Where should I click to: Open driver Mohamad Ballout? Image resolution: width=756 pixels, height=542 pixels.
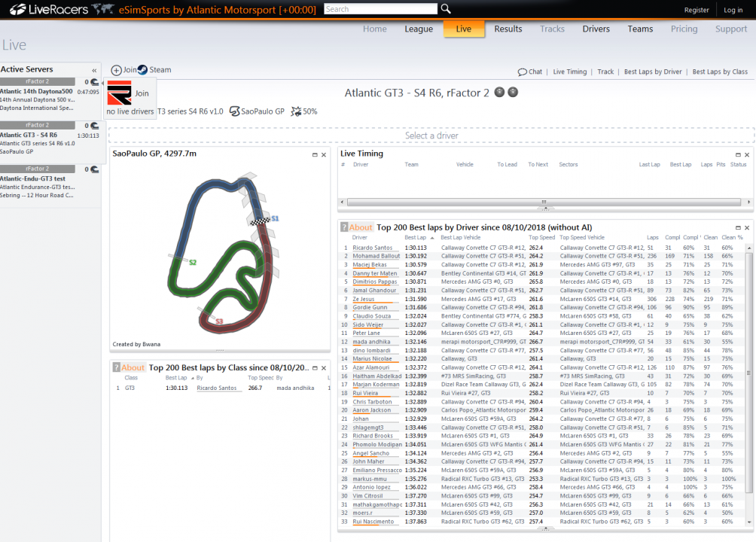(376, 256)
